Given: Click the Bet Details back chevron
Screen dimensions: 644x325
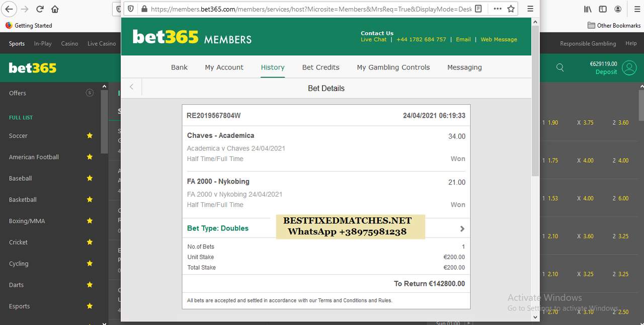Looking at the screenshot, I should (132, 87).
